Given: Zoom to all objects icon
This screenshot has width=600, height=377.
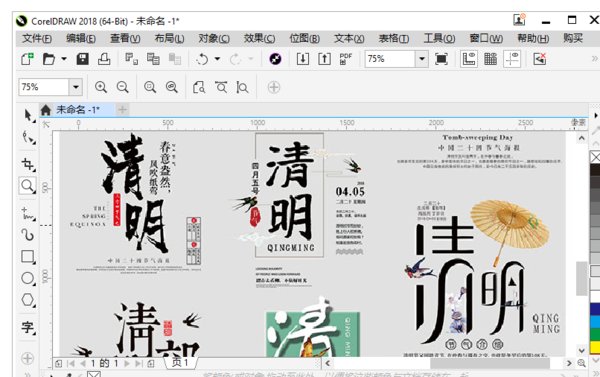Looking at the screenshot, I should point(172,87).
